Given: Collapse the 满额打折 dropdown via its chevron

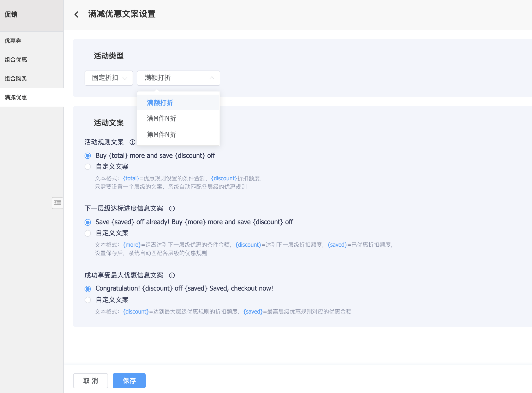Looking at the screenshot, I should [212, 78].
